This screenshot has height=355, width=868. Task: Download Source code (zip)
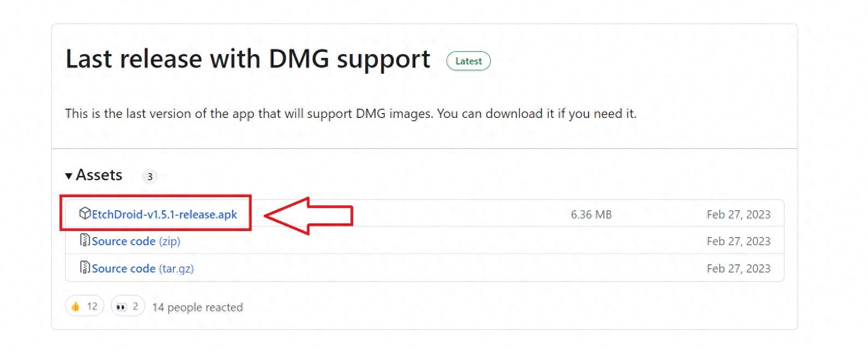[x=136, y=241]
